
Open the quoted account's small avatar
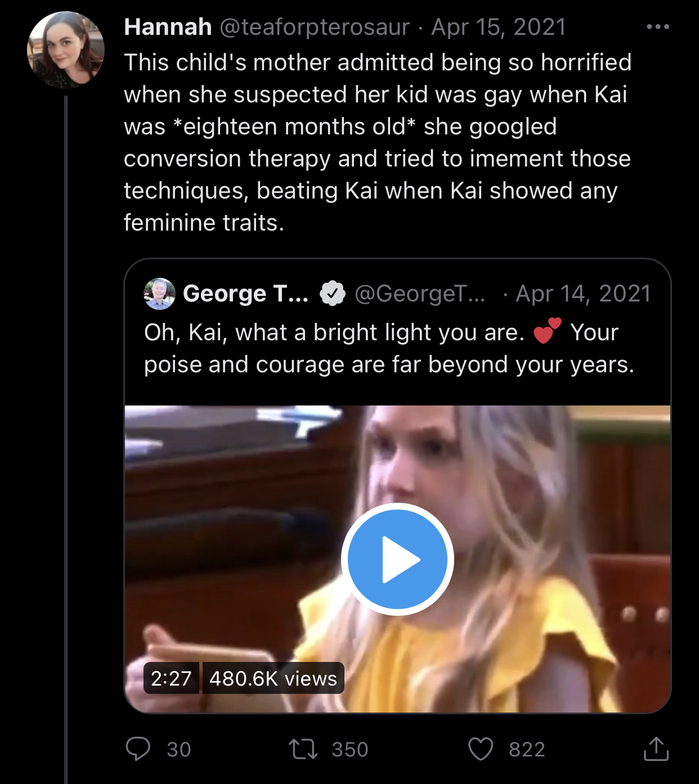159,294
